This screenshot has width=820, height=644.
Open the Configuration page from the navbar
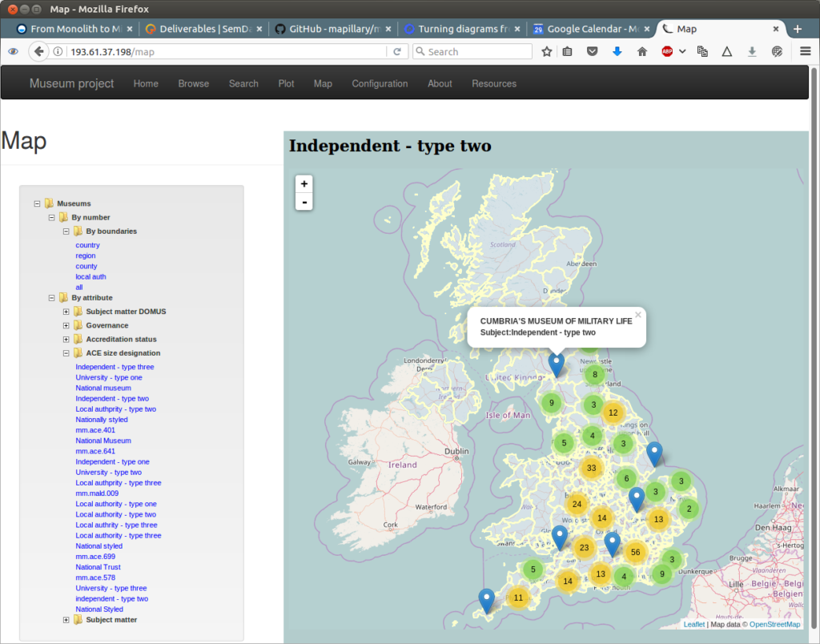tap(380, 83)
